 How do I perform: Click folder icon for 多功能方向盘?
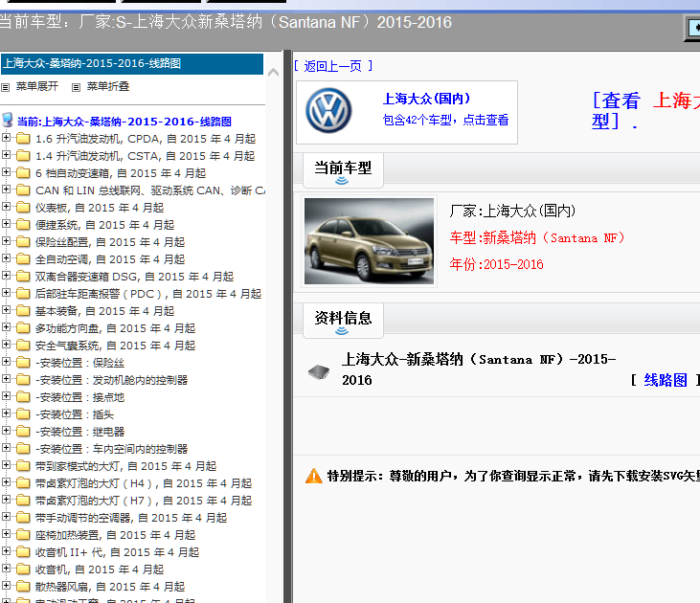(23, 328)
